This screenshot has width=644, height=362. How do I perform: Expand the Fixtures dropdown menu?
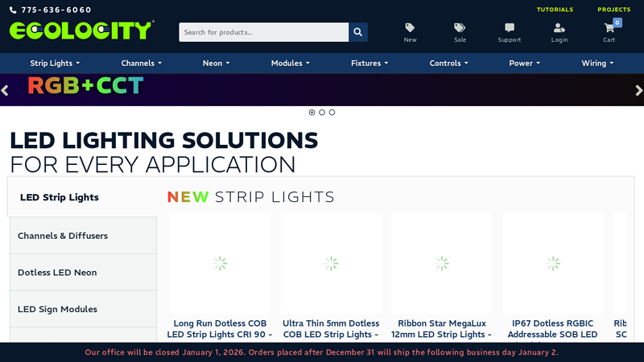click(369, 63)
